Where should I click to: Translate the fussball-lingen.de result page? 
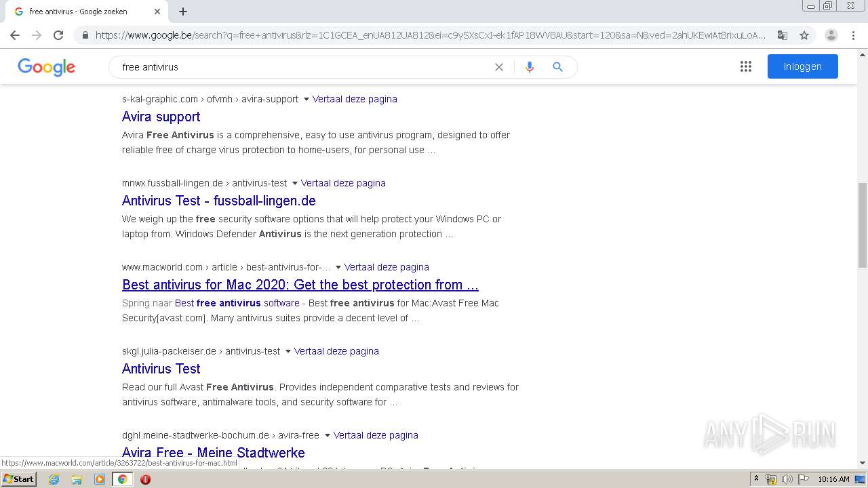pyautogui.click(x=343, y=183)
